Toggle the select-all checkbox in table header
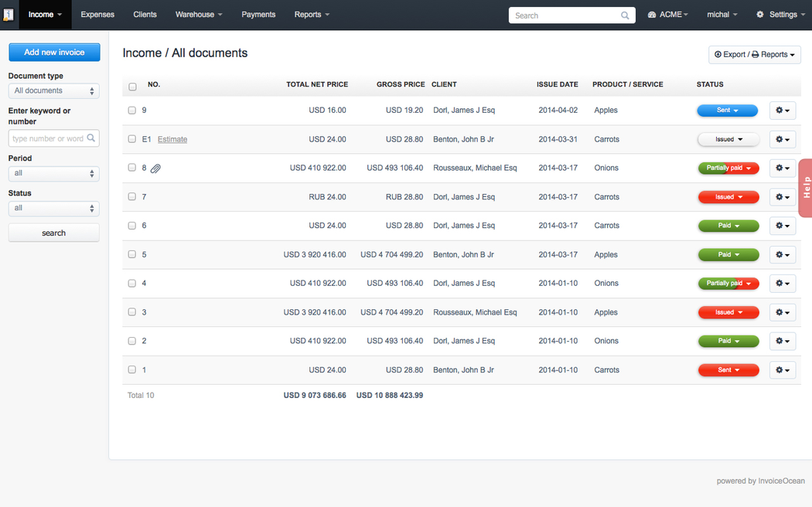Viewport: 812px width, 507px height. 132,87
